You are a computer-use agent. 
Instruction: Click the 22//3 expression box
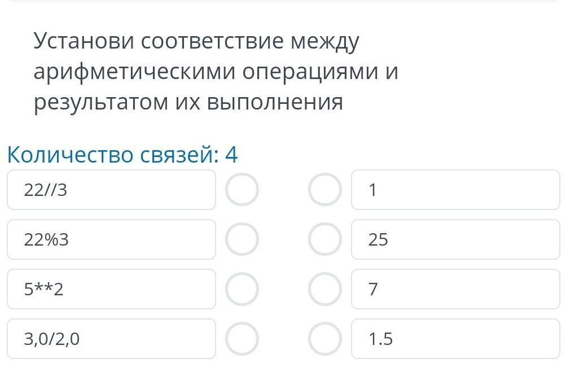coord(111,190)
